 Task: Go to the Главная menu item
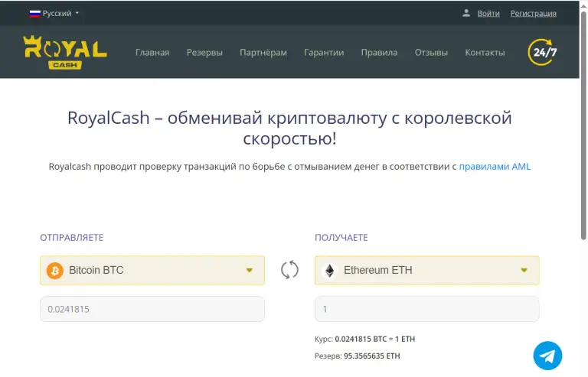152,53
